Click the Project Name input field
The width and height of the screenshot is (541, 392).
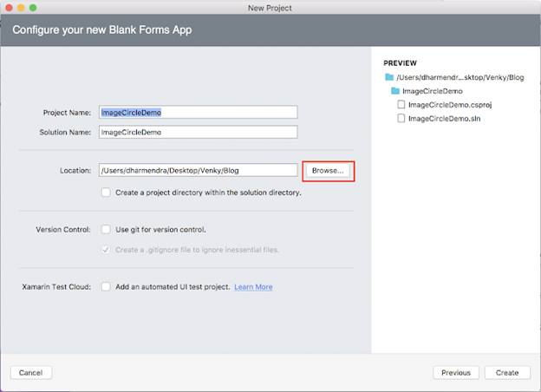point(198,112)
